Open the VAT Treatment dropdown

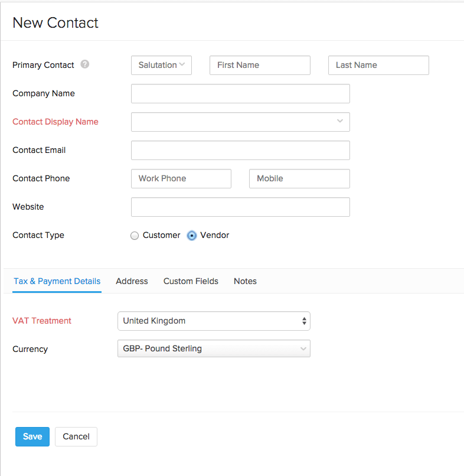coord(214,321)
